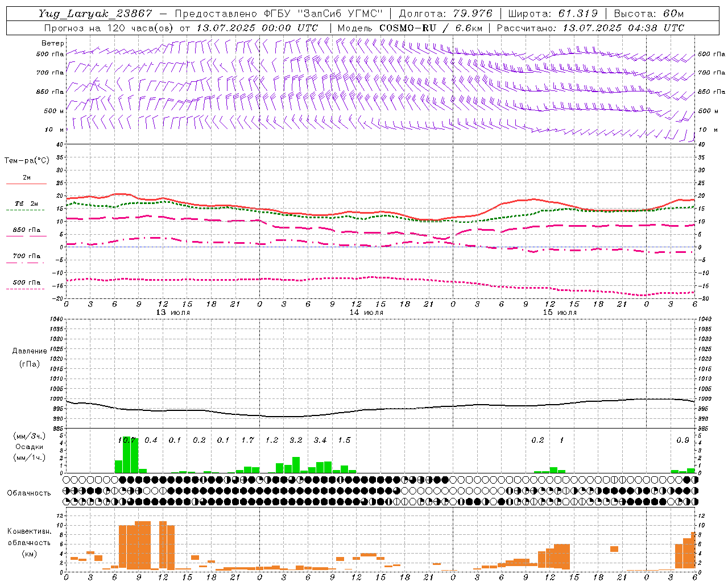This screenshot has height=582, width=728.
Task: Click the (мм/3ч.) precipitation unit label
Action: (x=29, y=436)
